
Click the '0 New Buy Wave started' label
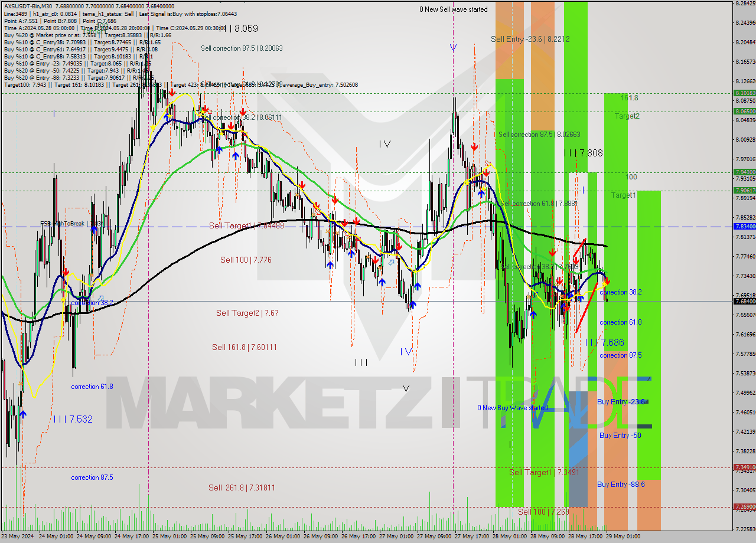513,408
